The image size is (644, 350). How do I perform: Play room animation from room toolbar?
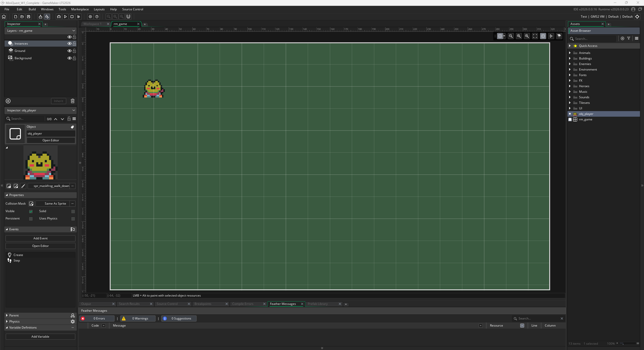pos(551,36)
